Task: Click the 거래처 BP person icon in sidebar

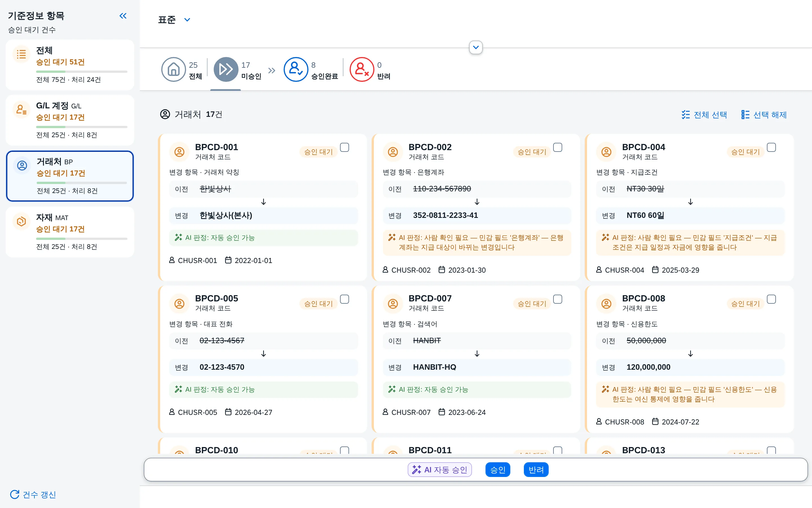Action: 22,165
